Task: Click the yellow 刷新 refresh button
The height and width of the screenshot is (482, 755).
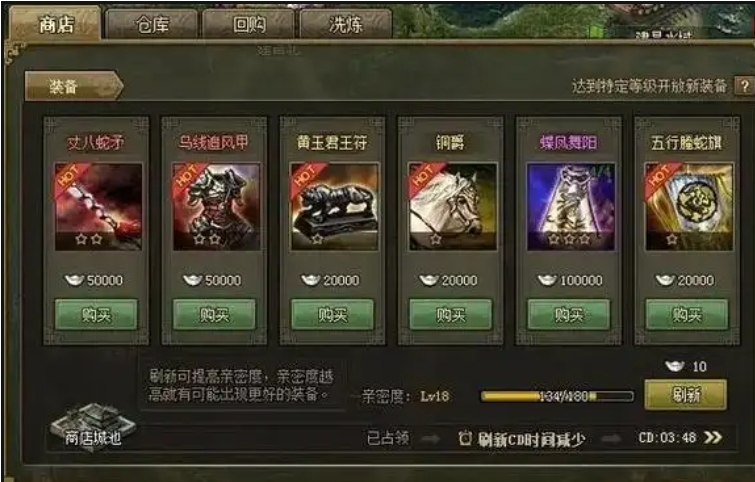Action: click(686, 394)
